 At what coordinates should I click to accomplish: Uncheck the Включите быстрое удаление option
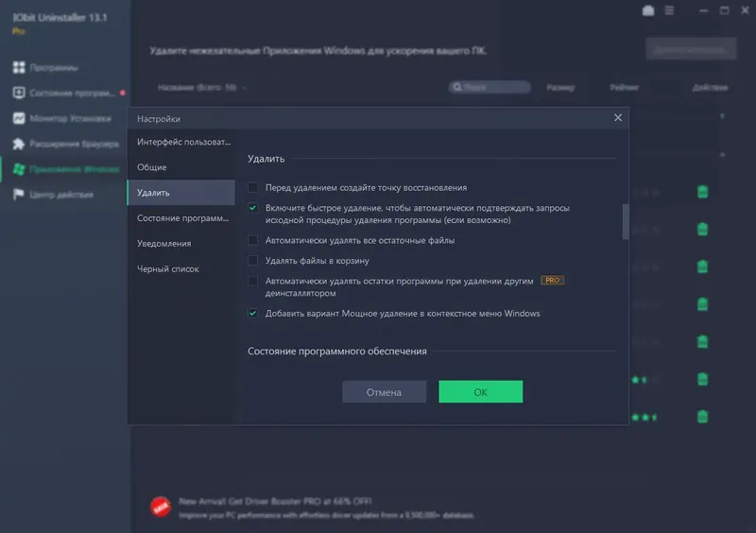(x=252, y=208)
